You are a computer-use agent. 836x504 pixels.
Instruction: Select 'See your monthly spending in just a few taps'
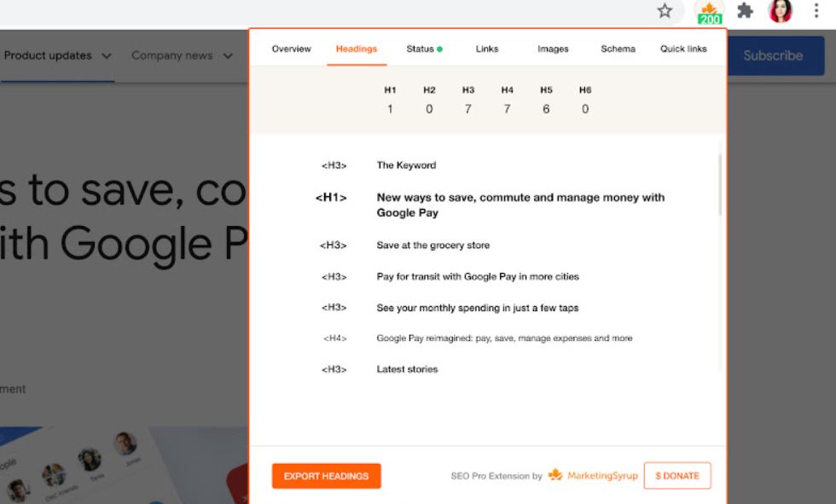pyautogui.click(x=477, y=308)
